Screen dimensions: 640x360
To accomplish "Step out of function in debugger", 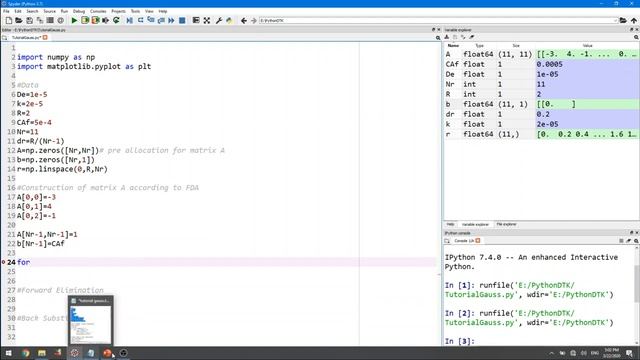I will click(161, 20).
